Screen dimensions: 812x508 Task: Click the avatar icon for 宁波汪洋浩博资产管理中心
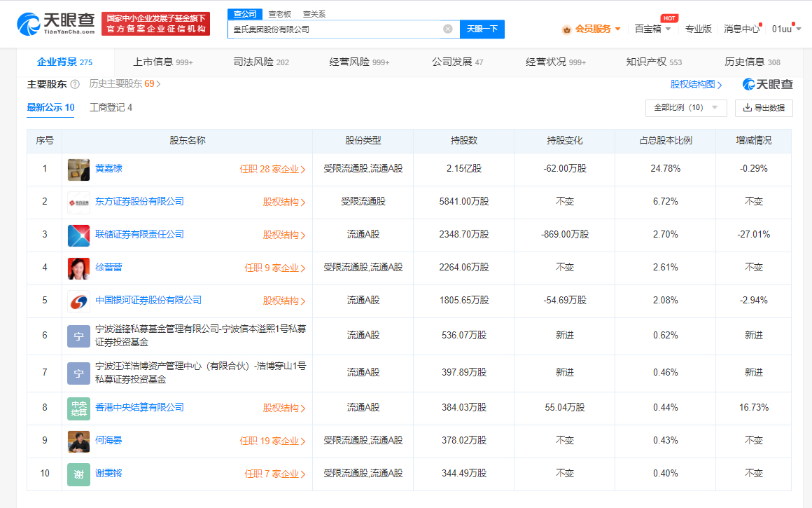coord(78,373)
